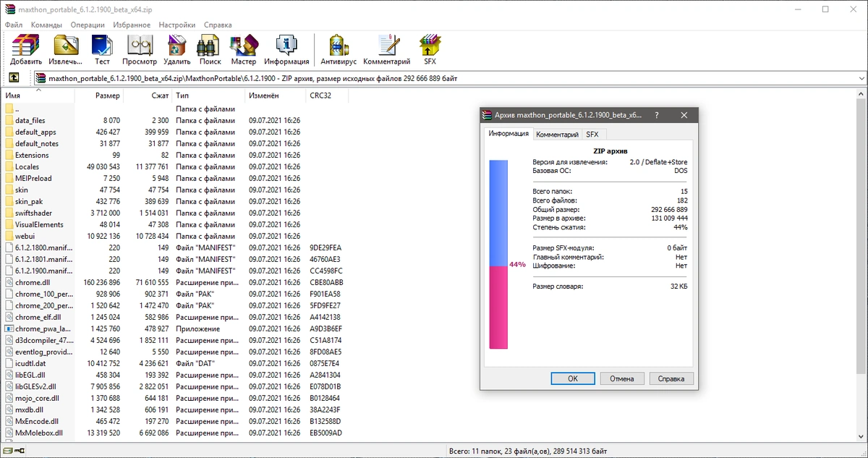Sort by the Тип column header
Image resolution: width=868 pixels, height=458 pixels.
(x=209, y=96)
